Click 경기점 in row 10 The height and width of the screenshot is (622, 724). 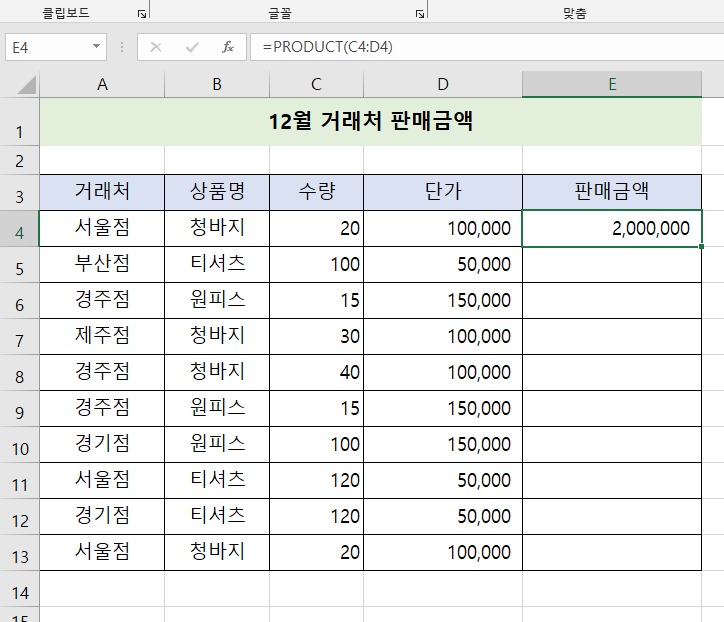pyautogui.click(x=102, y=445)
